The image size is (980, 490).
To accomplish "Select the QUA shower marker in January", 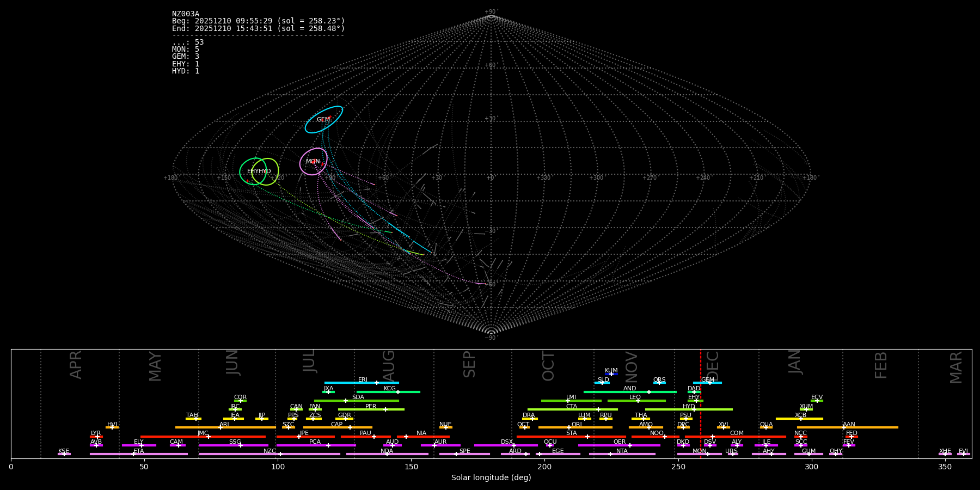I will [766, 427].
